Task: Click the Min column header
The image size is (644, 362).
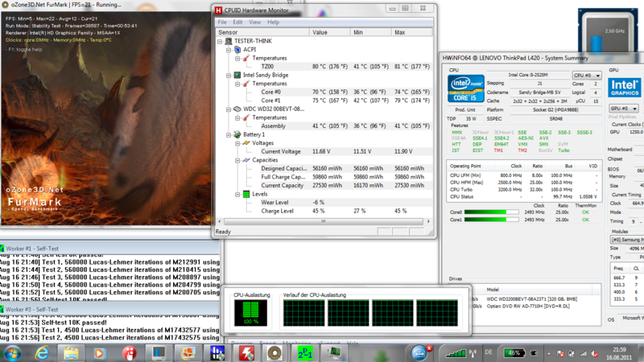Action: pos(370,32)
